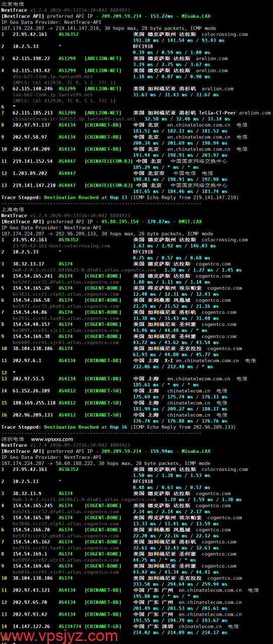This screenshot has height=644, width=273.
Task: Select hop IP 154.54.165.30
Action: [x=31, y=517]
